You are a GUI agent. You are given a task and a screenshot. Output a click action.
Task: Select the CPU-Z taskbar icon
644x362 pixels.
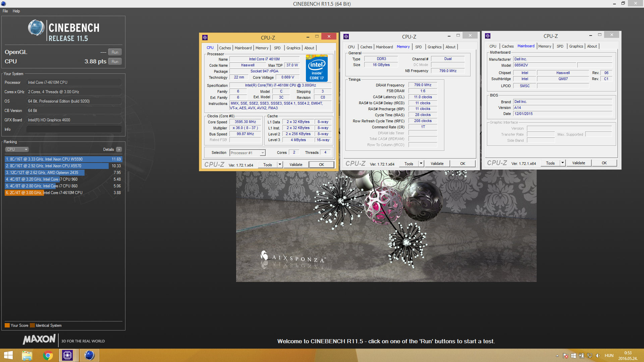[x=67, y=355]
